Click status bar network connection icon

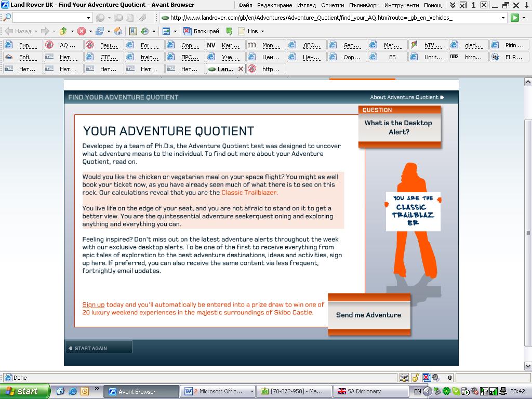(404, 378)
